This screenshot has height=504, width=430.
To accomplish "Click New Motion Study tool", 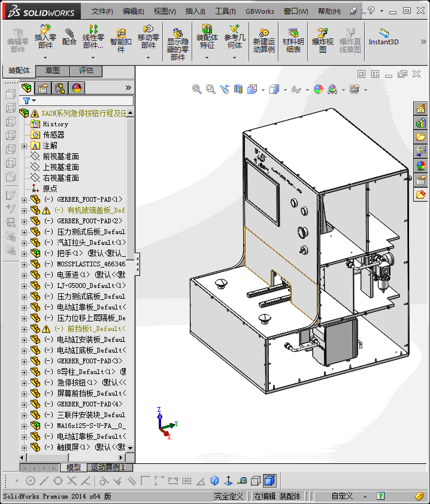I will [x=264, y=41].
